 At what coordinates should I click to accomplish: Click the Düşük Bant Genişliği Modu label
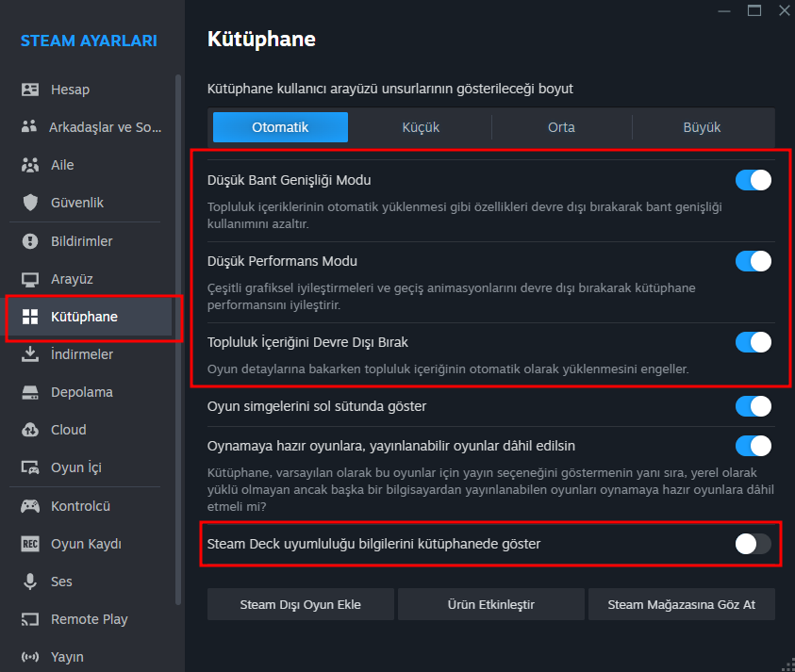289,180
